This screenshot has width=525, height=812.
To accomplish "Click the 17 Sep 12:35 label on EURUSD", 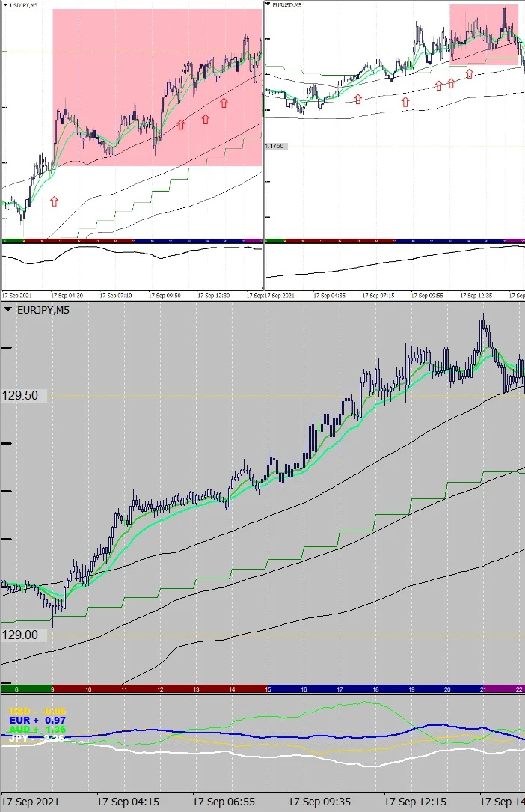I will pyautogui.click(x=476, y=296).
